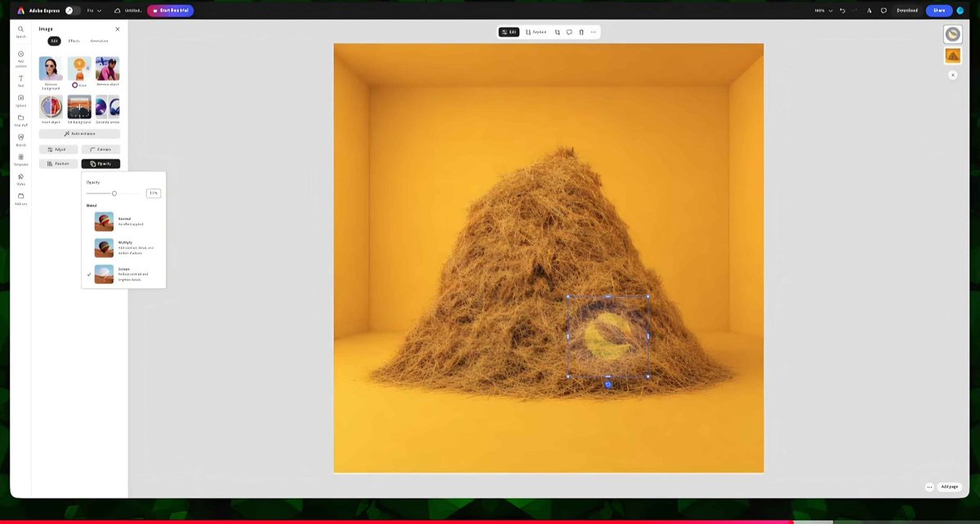Toggle the switch next to Adobe Express title
980x524 pixels.
click(x=72, y=11)
